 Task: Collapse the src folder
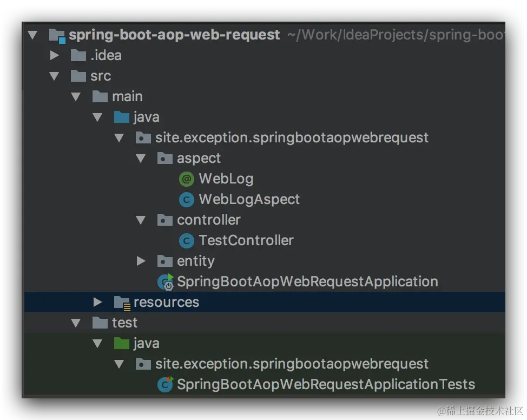coord(54,76)
